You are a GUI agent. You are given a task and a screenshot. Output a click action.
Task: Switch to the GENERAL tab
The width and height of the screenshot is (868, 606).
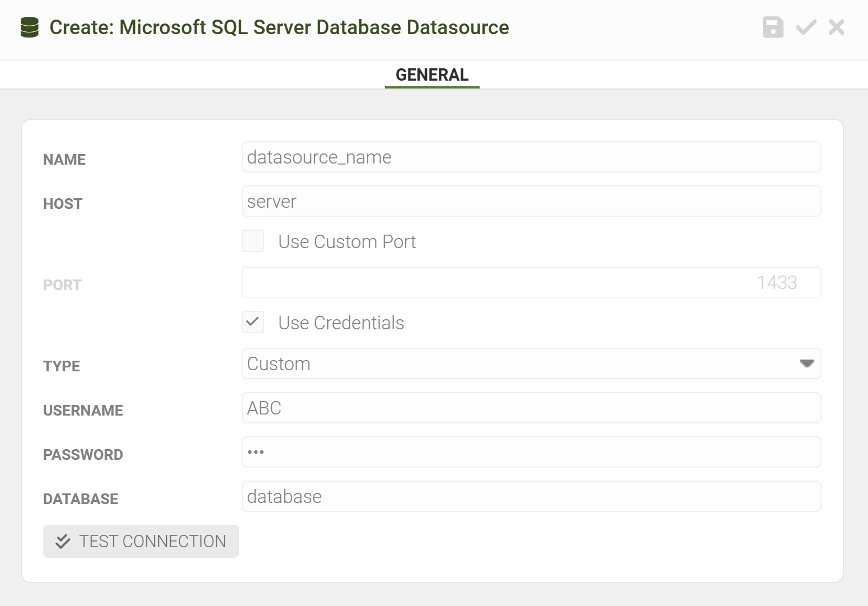point(432,74)
